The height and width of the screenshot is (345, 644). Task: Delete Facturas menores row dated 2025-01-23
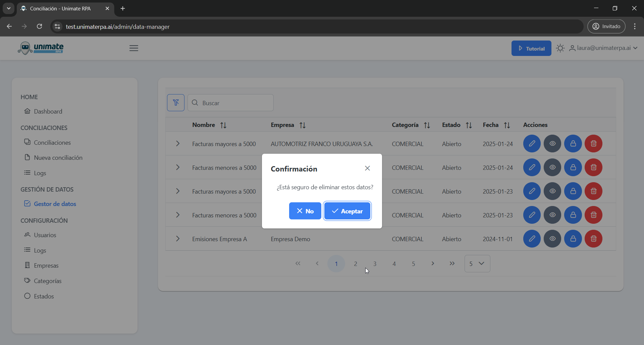(x=594, y=215)
